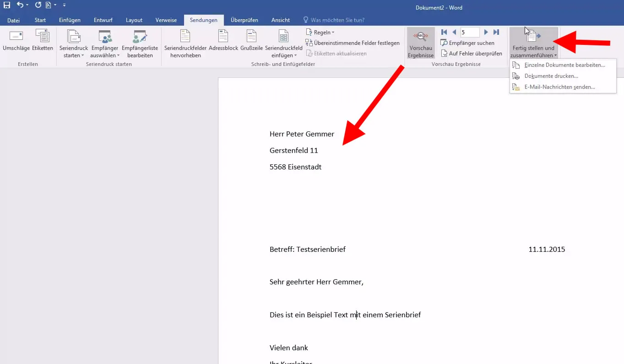This screenshot has width=624, height=364.
Task: Open the Datei tab
Action: pos(13,20)
